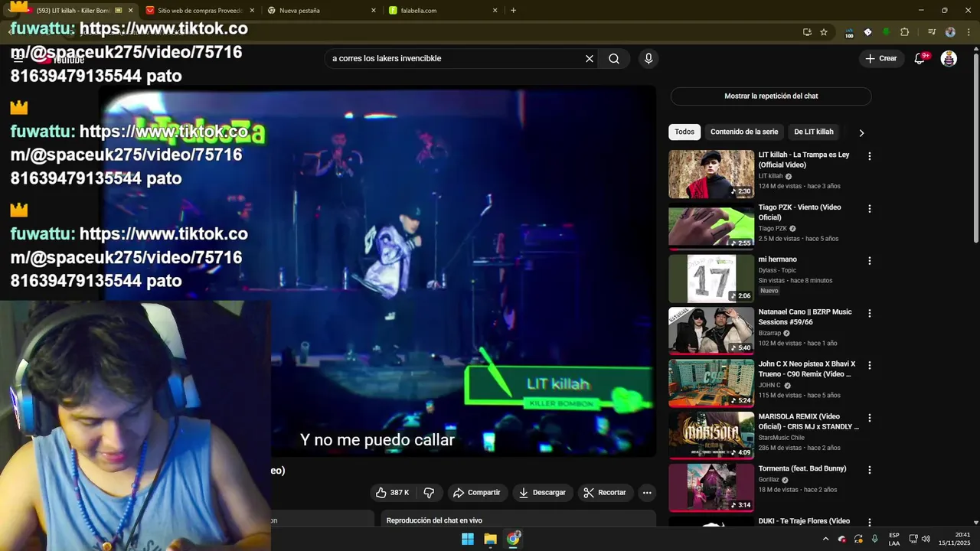The height and width of the screenshot is (551, 980).
Task: Switch to Nueva pestaña tab
Action: 322,11
